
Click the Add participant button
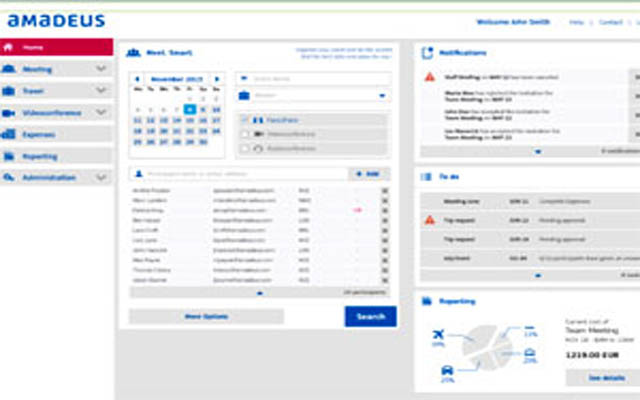(x=369, y=174)
